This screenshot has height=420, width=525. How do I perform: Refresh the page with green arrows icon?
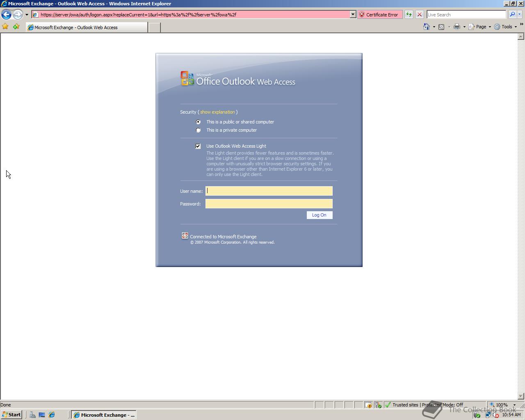coord(409,14)
